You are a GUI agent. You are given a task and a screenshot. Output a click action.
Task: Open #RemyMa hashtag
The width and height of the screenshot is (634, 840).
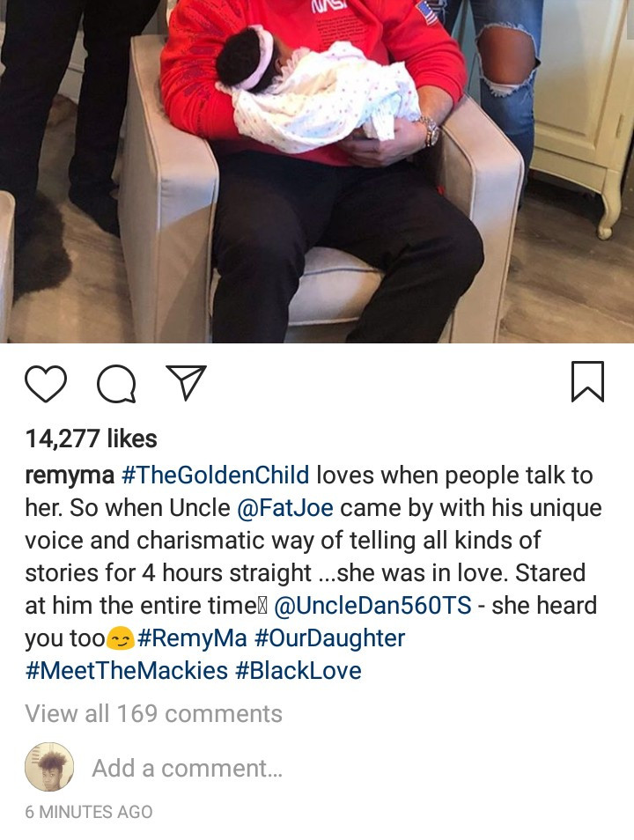(x=192, y=638)
